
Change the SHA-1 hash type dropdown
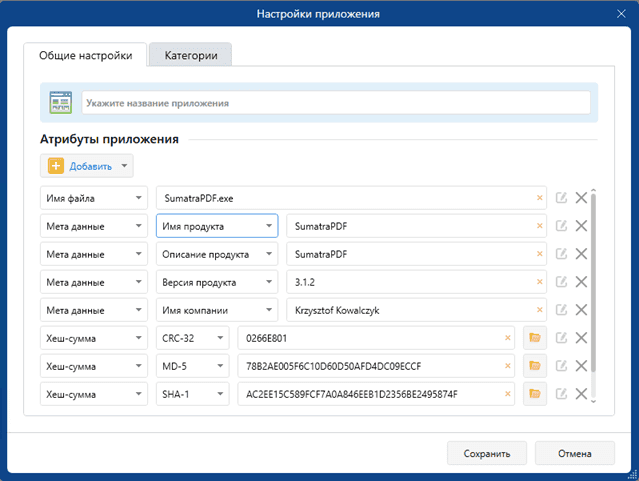pyautogui.click(x=193, y=394)
